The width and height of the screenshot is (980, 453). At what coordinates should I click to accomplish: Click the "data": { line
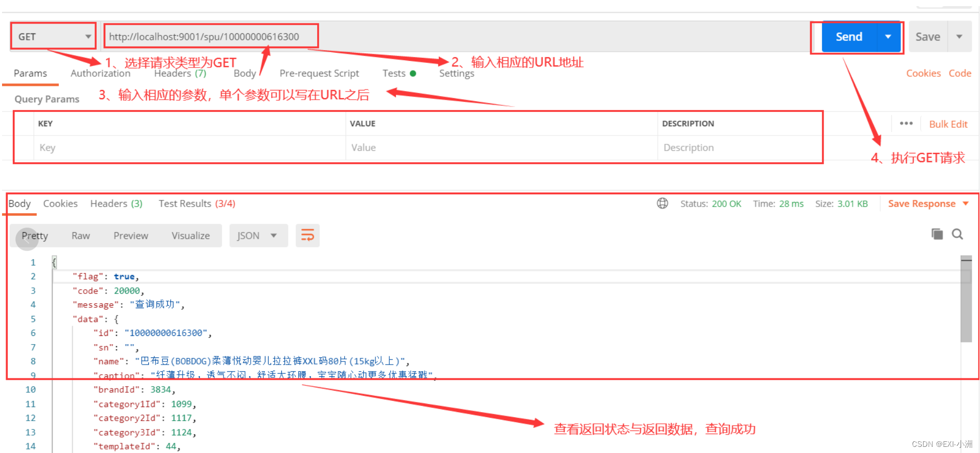coord(96,319)
